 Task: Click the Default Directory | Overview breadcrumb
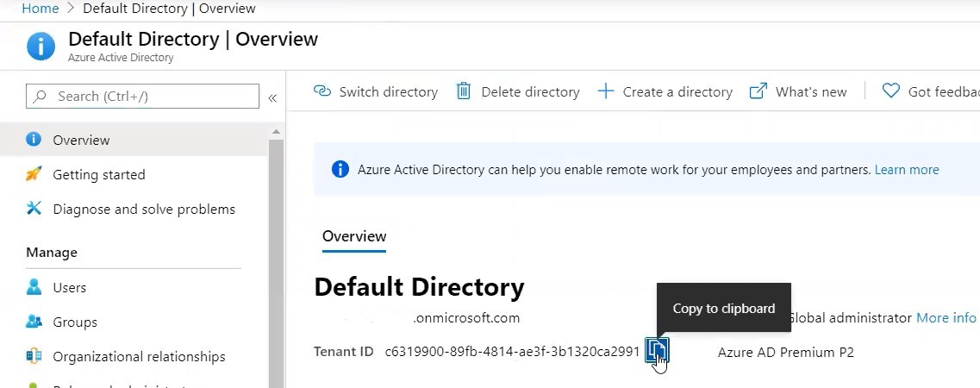point(169,9)
